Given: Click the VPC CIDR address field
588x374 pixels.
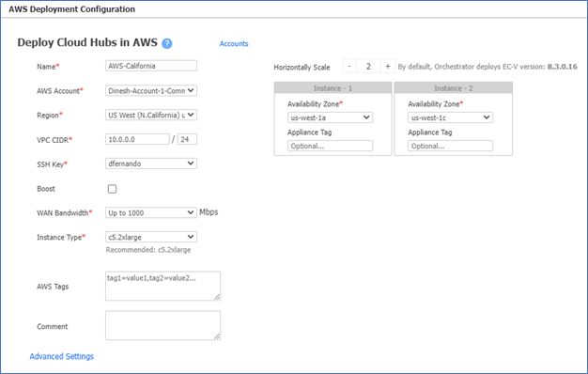Looking at the screenshot, I should point(137,139).
